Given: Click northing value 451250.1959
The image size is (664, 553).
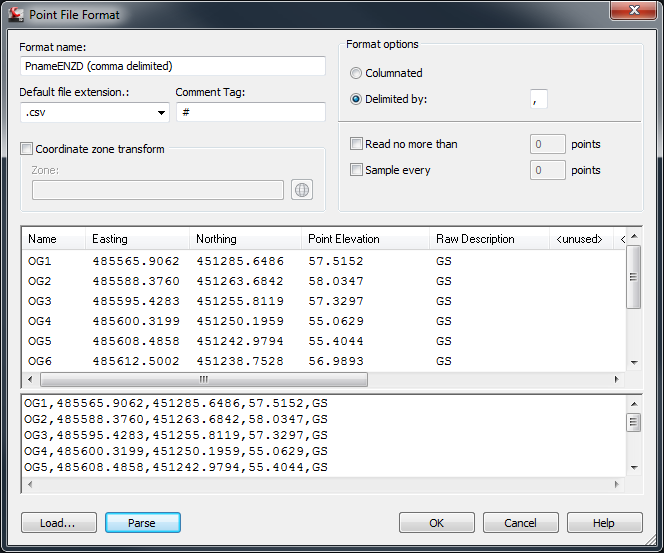Looking at the screenshot, I should click(x=240, y=321).
